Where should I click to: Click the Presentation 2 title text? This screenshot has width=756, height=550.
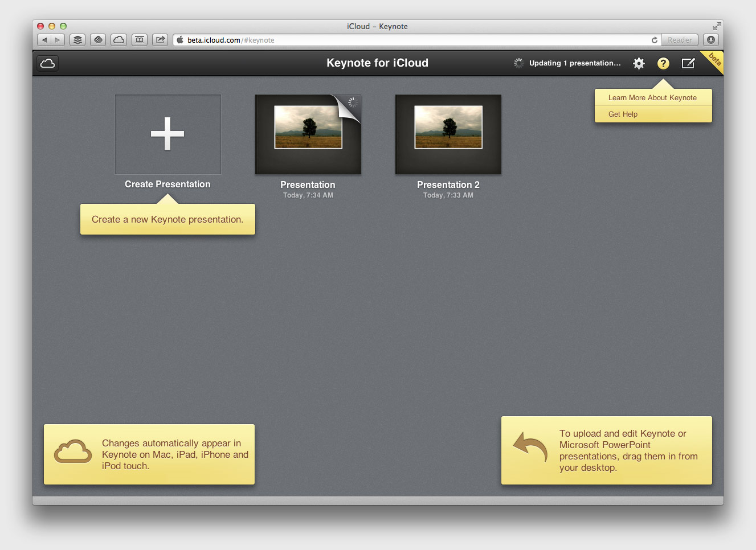(x=448, y=184)
